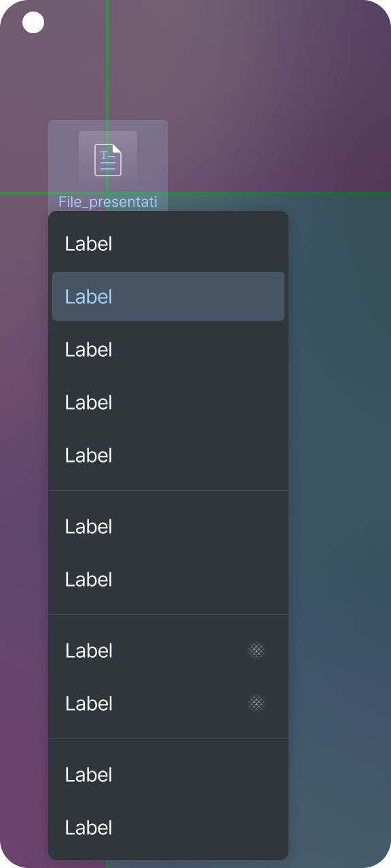Click the horizontal green guide line

tap(272, 193)
